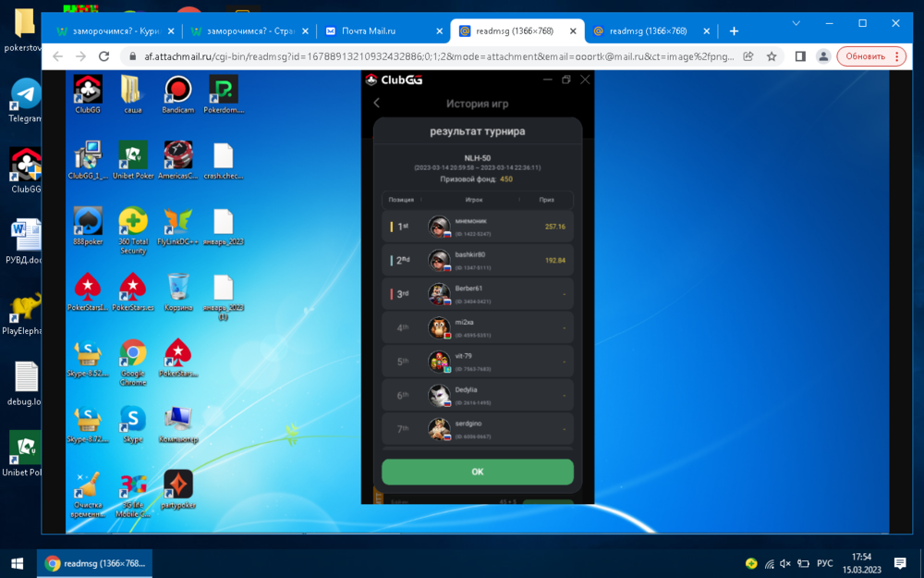Image resolution: width=924 pixels, height=578 pixels.
Task: Open the Windows notification center
Action: click(x=900, y=563)
